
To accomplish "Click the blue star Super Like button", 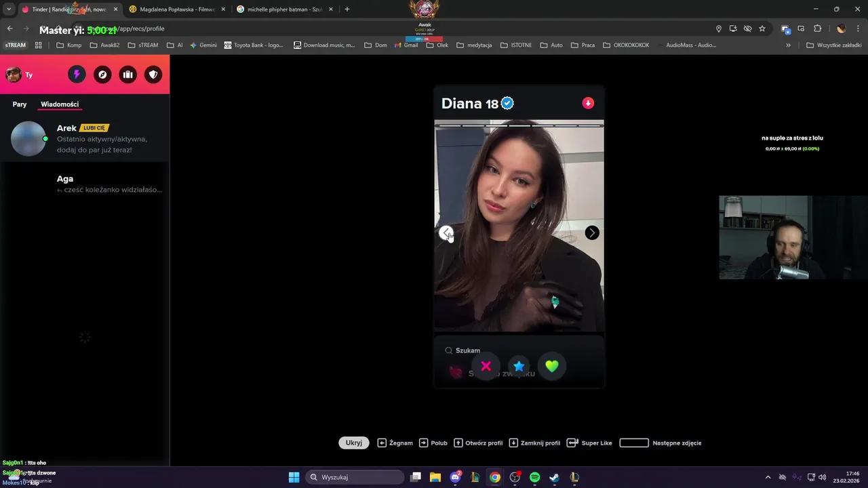I will 519,366.
